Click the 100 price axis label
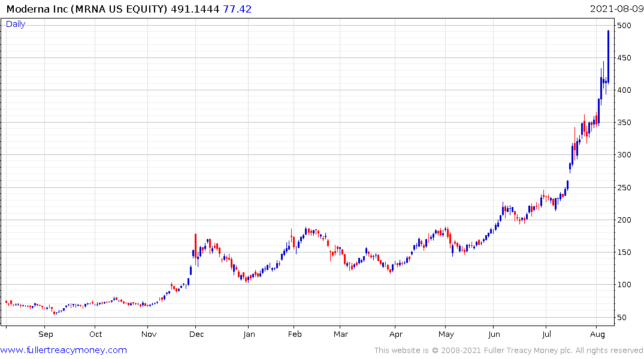 coord(624,285)
